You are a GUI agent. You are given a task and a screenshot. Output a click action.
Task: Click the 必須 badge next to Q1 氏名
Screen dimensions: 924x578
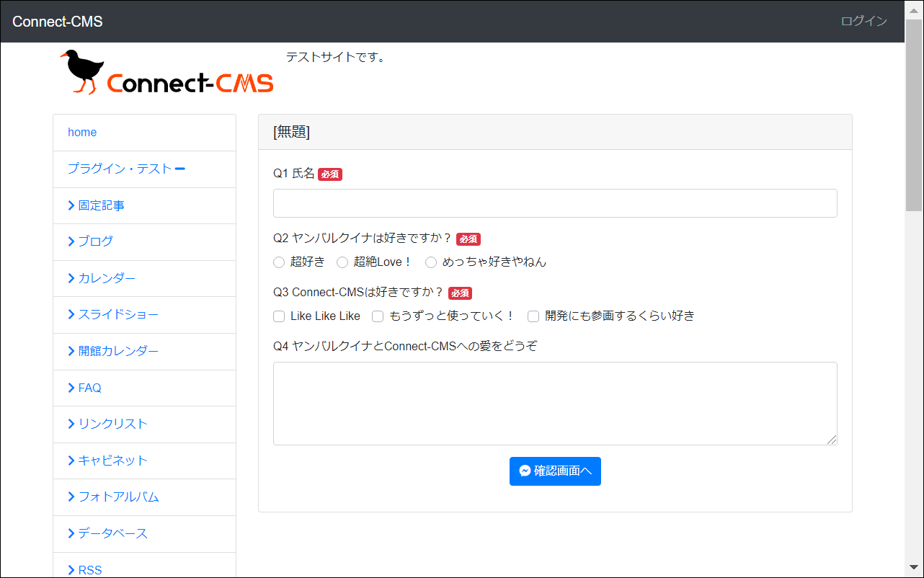point(330,174)
